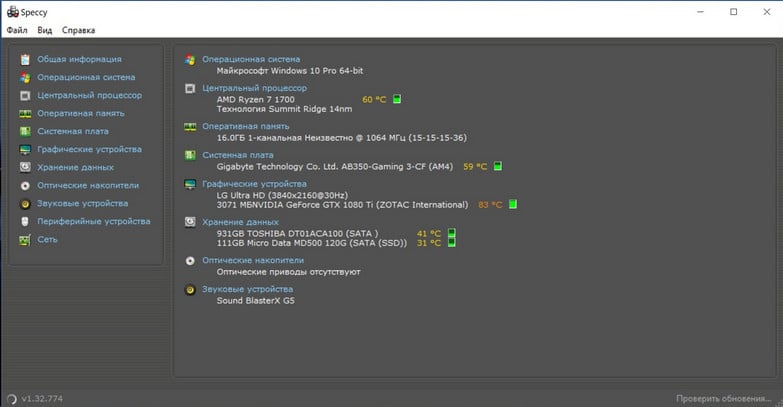This screenshot has height=407, width=783.
Task: Click the RAM icon beside Оперативная память in sidebar
Action: point(25,113)
